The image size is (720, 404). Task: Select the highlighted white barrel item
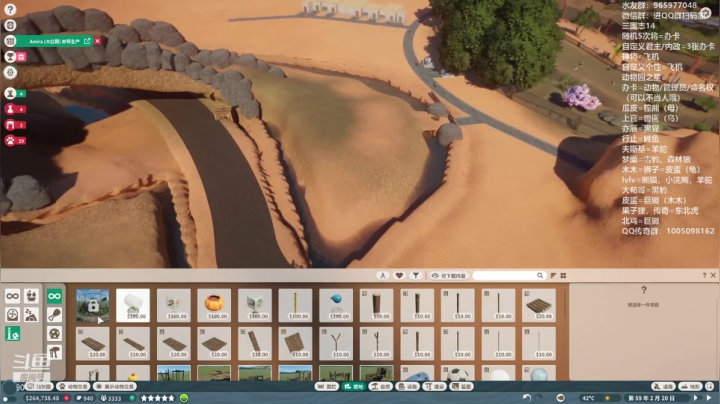(133, 305)
